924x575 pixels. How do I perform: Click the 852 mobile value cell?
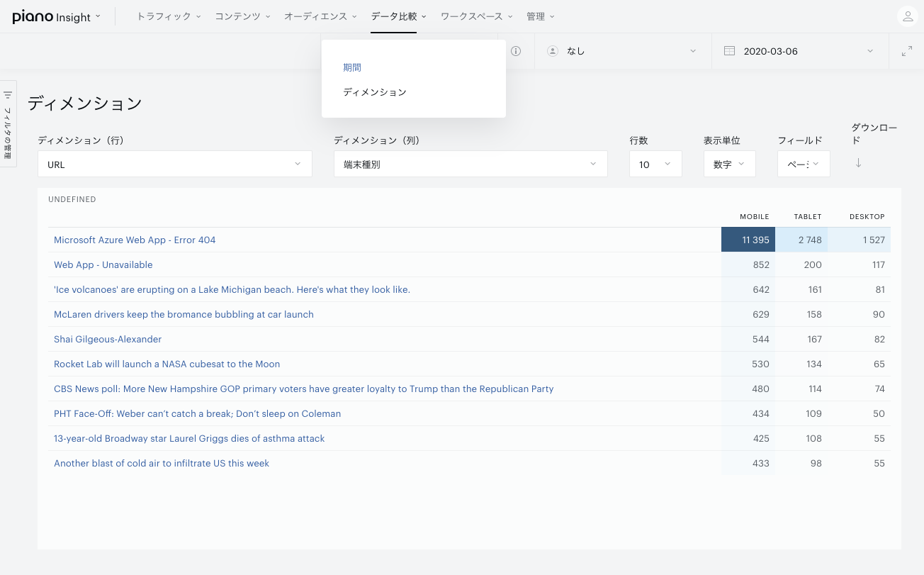pos(748,264)
